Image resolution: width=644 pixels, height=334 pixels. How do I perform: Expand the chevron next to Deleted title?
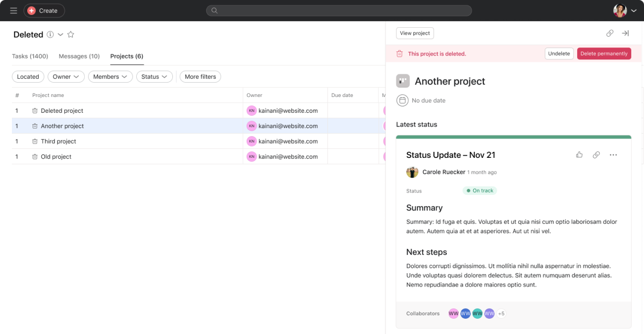(60, 35)
